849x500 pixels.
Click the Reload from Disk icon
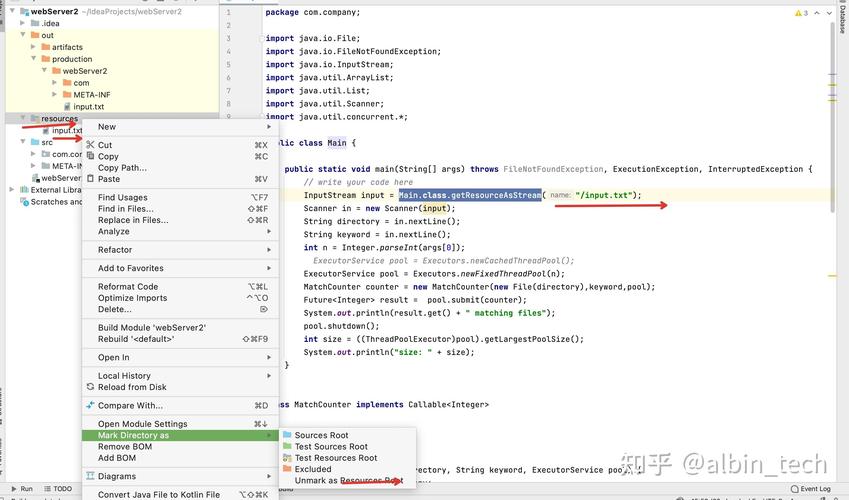click(90, 387)
